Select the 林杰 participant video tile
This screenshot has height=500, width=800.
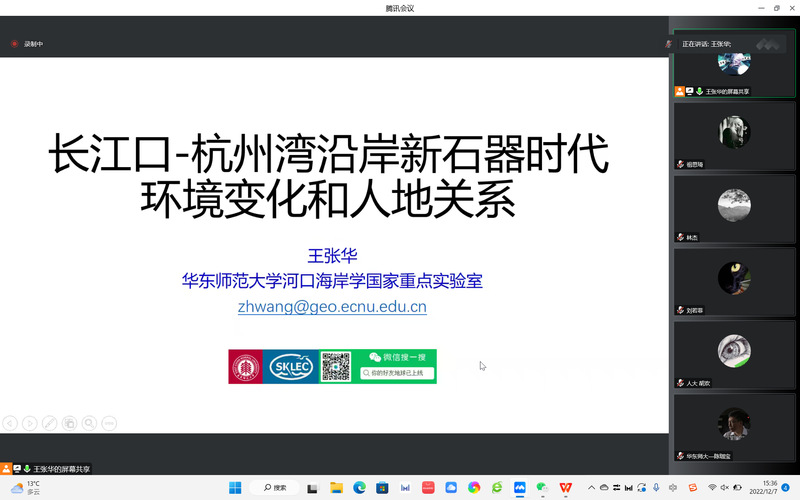point(734,208)
